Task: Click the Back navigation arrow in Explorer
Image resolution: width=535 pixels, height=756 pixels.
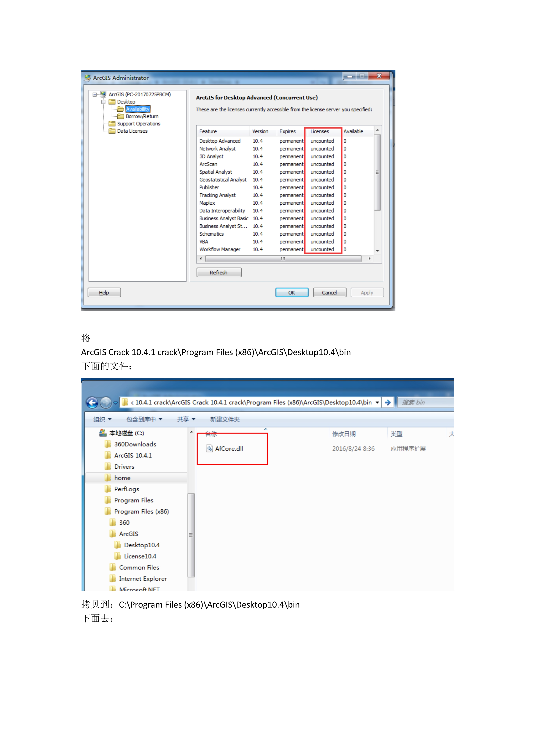Action: click(93, 402)
